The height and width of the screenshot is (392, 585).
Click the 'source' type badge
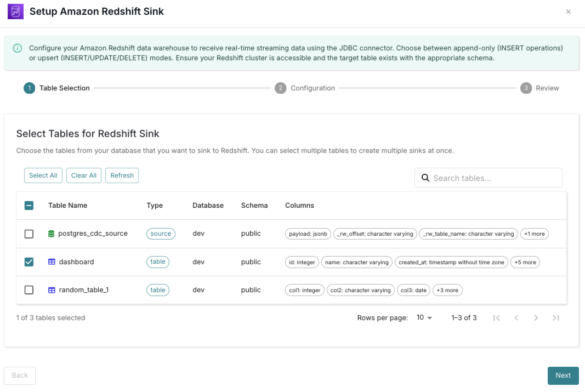[161, 234]
